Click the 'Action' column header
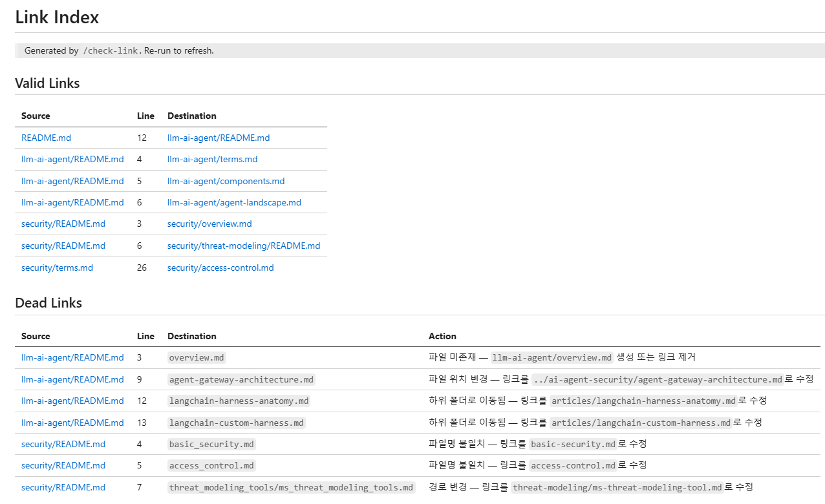The width and height of the screenshot is (825, 504). (442, 336)
